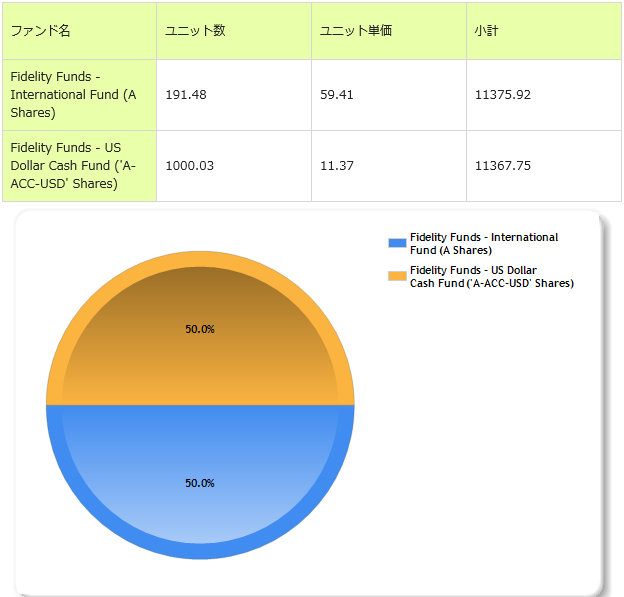Select the 11367.75 subtotal cell

503,165
